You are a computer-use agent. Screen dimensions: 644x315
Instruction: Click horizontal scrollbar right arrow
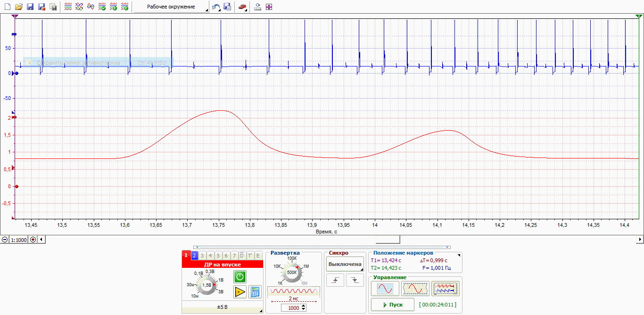(640, 239)
